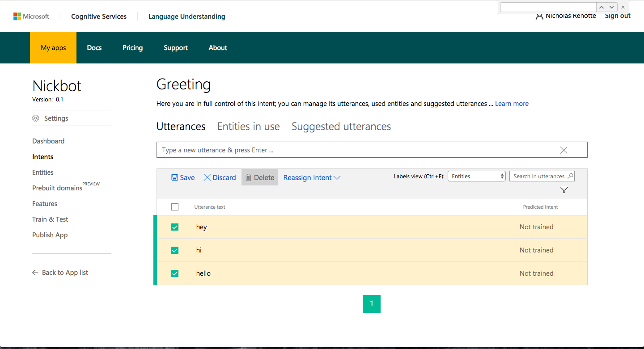Click the Predicted Intent column header
Screen dimensions: 644x349
point(540,207)
